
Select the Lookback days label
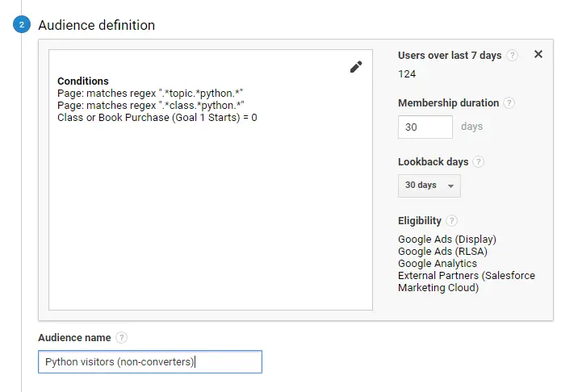(x=433, y=162)
